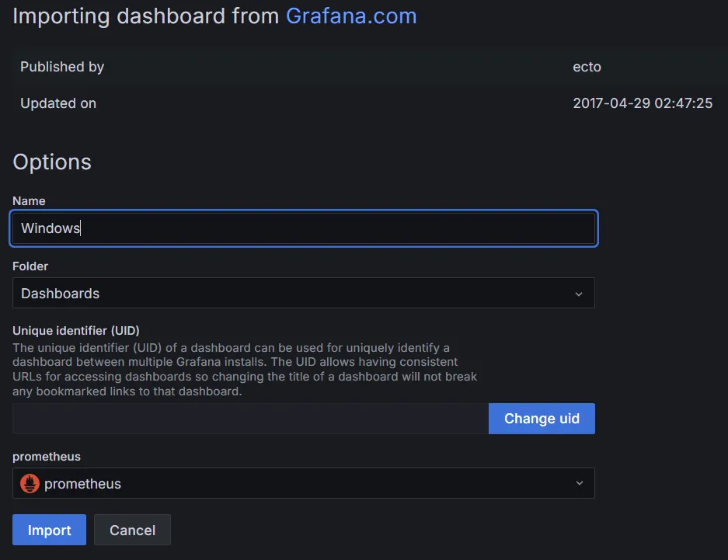Click the Change uid button
Screen dimensions: 728x560
click(x=542, y=419)
